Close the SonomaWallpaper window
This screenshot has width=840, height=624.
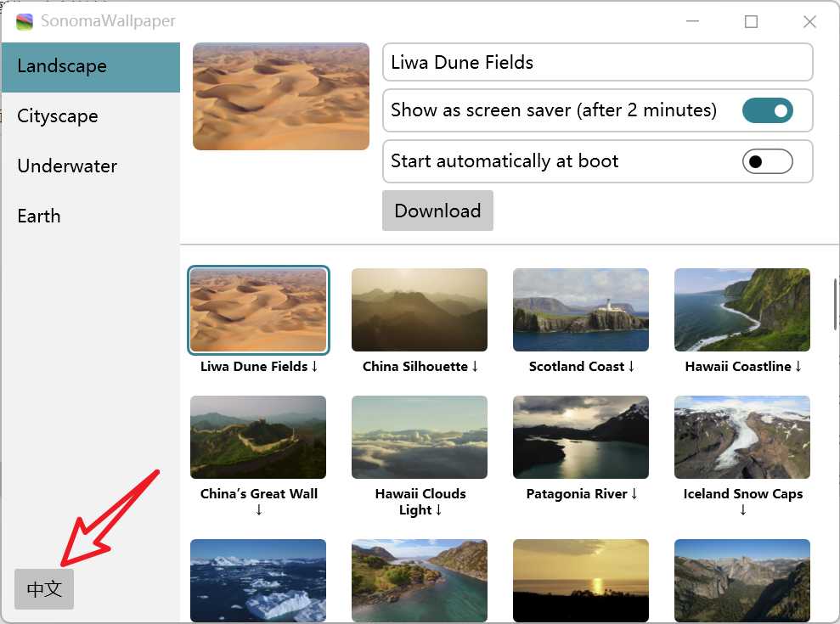[809, 21]
